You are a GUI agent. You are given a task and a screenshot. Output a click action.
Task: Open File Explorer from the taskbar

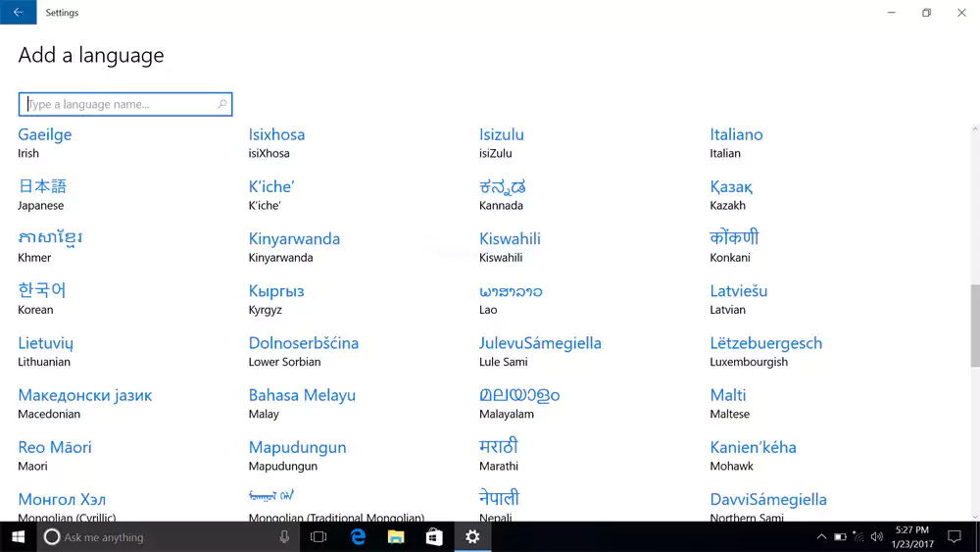[396, 536]
